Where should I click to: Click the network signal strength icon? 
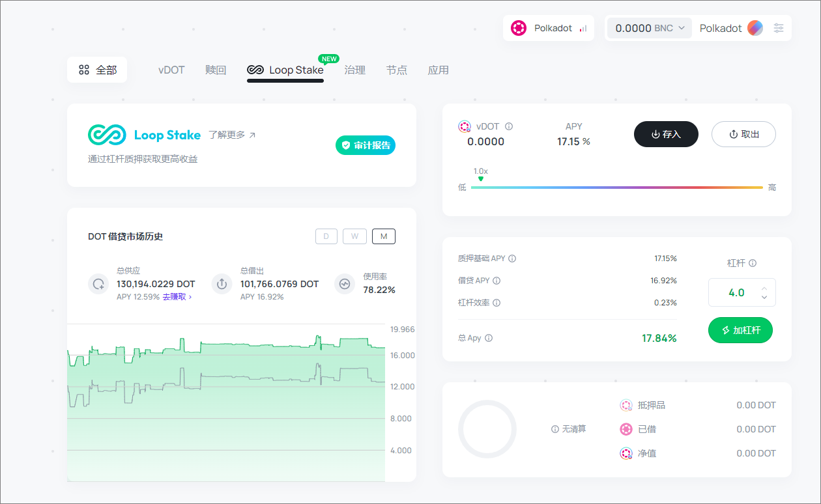point(583,29)
